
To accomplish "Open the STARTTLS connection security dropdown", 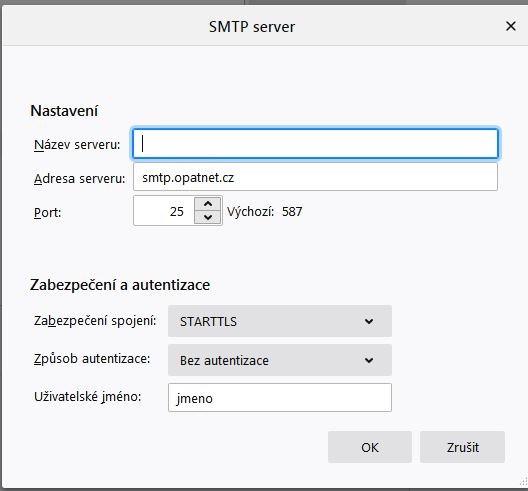I will (x=280, y=321).
